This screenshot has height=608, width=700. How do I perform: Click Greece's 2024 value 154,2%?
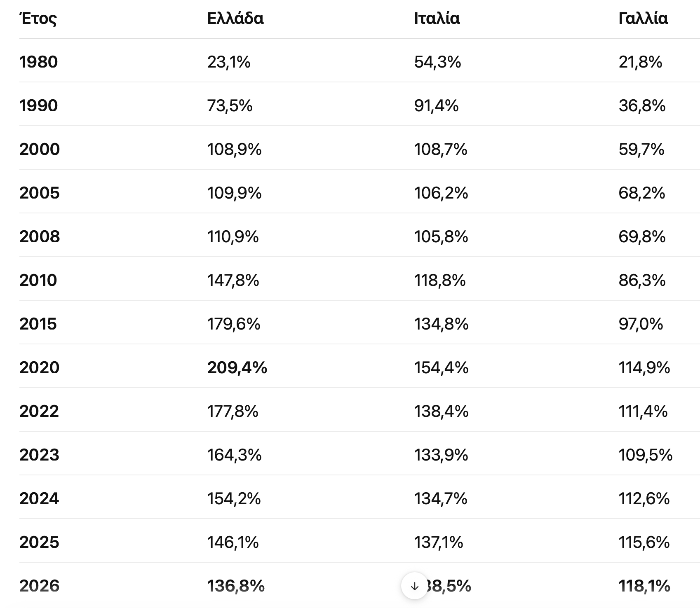[234, 499]
